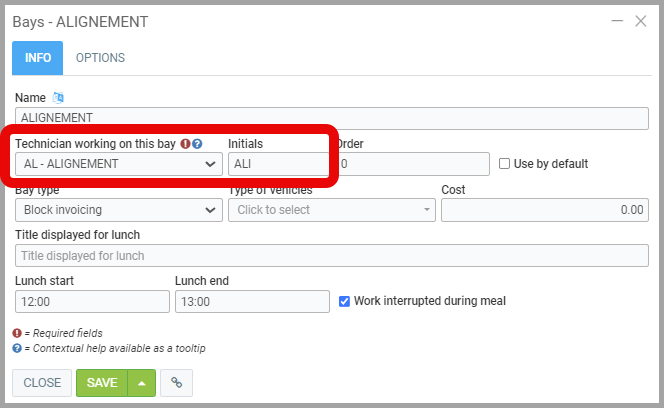Image resolution: width=664 pixels, height=408 pixels.
Task: Click the Cost input field
Action: point(544,210)
